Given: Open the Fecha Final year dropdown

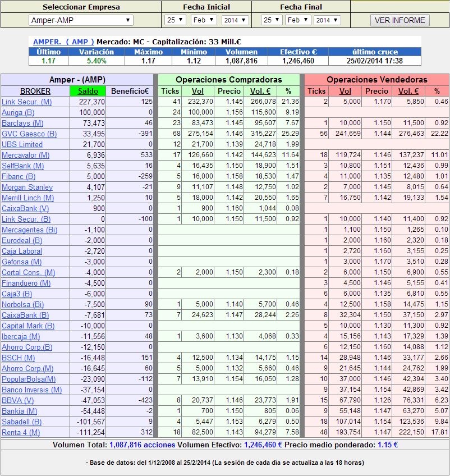Looking at the screenshot, I should point(327,20).
